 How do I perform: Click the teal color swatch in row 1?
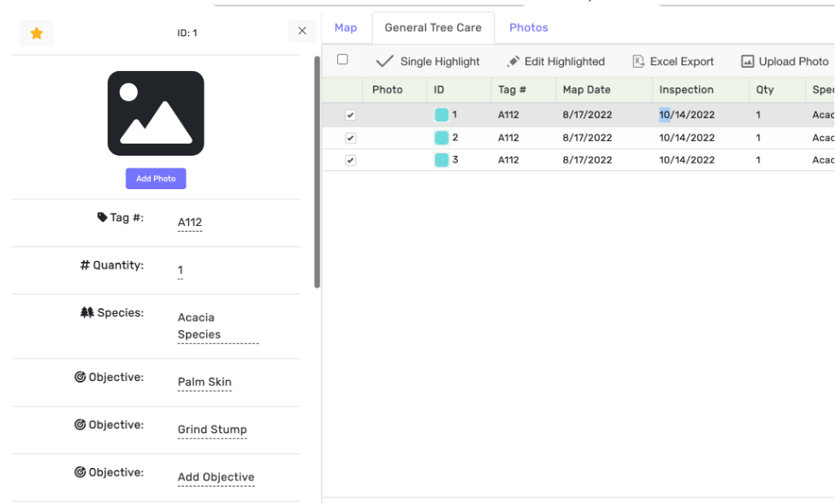pyautogui.click(x=442, y=115)
